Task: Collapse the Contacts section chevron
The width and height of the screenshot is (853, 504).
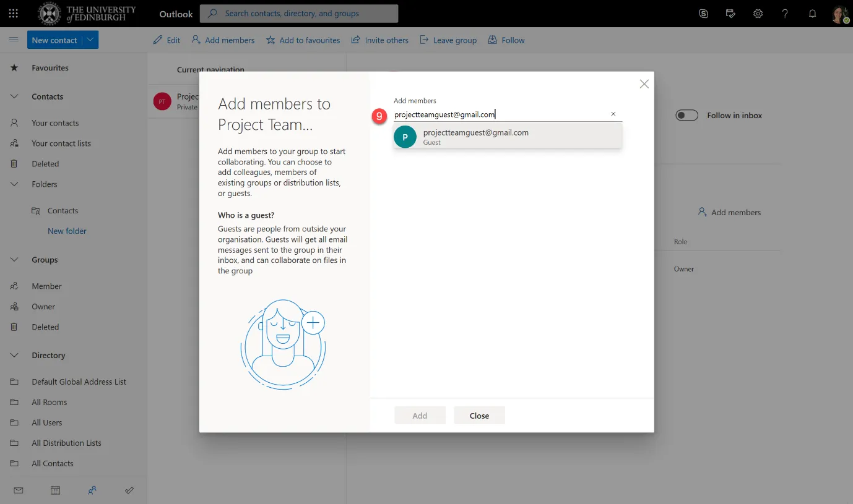Action: click(14, 96)
